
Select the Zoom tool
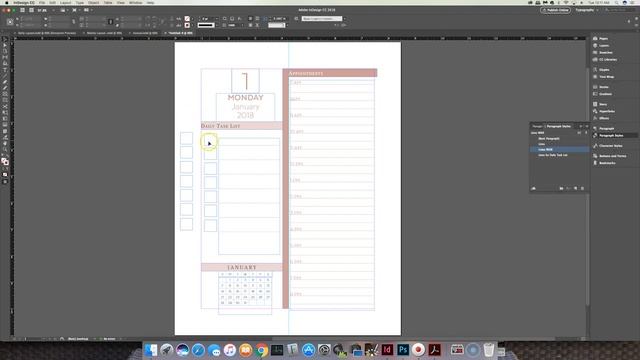click(5, 150)
